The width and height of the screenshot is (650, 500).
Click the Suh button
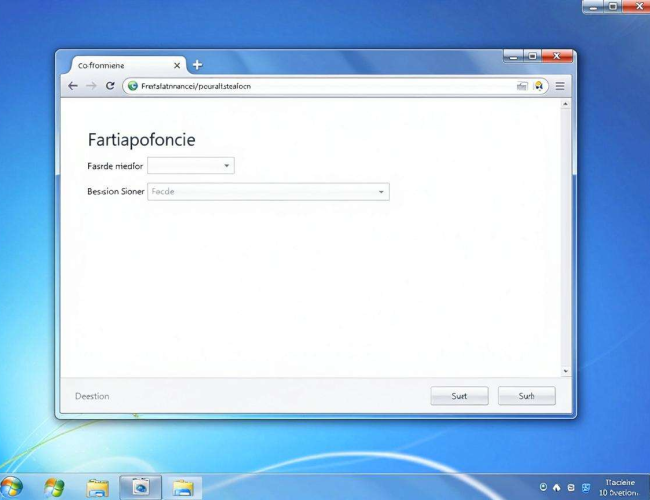click(526, 396)
